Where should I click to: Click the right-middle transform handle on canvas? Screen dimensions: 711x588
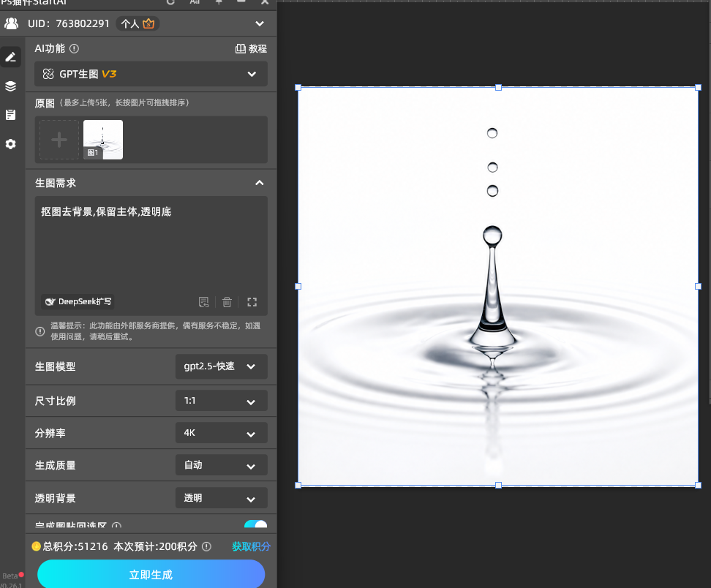[698, 286]
